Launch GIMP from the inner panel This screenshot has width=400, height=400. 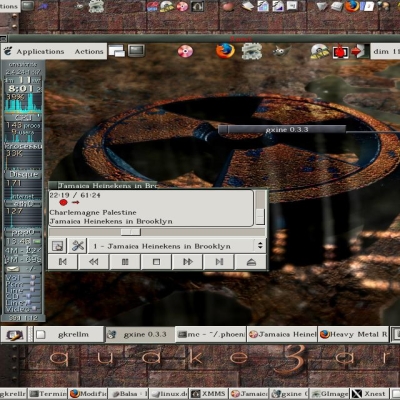click(x=281, y=51)
